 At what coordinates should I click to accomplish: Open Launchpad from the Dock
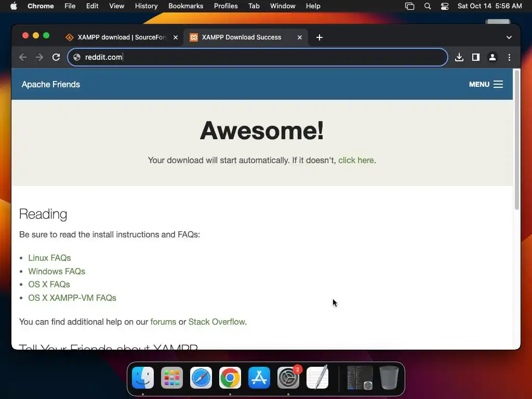click(x=172, y=378)
